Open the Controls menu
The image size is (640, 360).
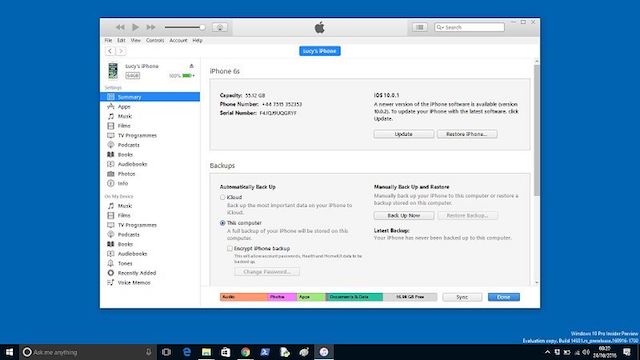[x=155, y=40]
